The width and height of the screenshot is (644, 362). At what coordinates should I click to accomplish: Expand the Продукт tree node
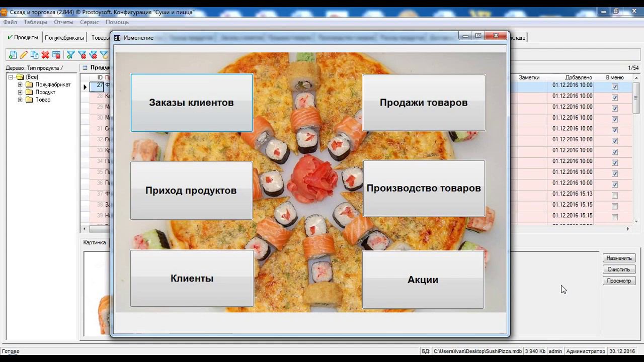20,92
